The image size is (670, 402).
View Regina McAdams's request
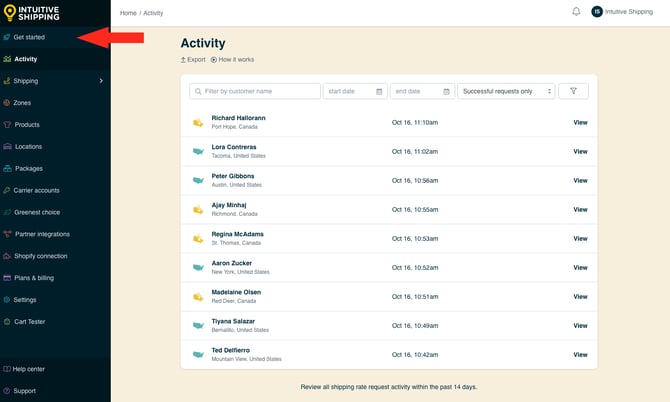tap(580, 239)
